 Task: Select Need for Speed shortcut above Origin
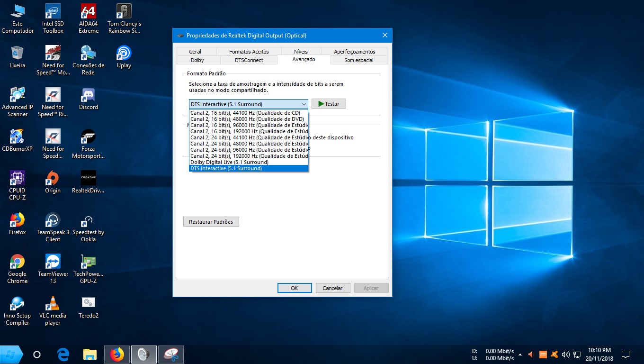point(53,144)
